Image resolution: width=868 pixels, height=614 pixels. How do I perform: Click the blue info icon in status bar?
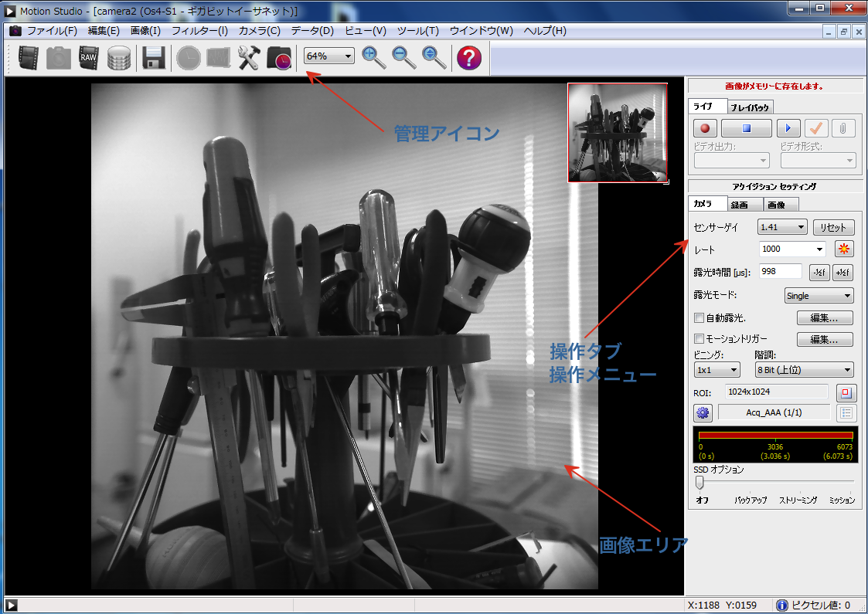(781, 606)
